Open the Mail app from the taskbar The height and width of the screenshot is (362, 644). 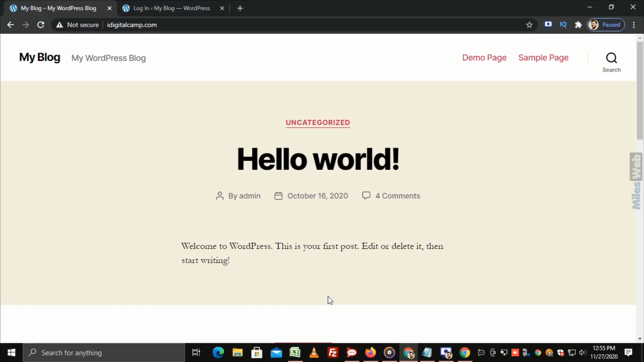[276, 353]
